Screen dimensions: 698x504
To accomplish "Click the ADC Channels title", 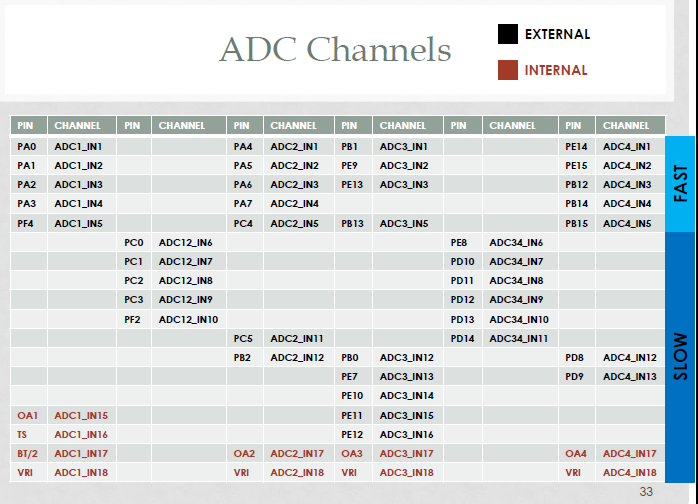I will point(335,49).
